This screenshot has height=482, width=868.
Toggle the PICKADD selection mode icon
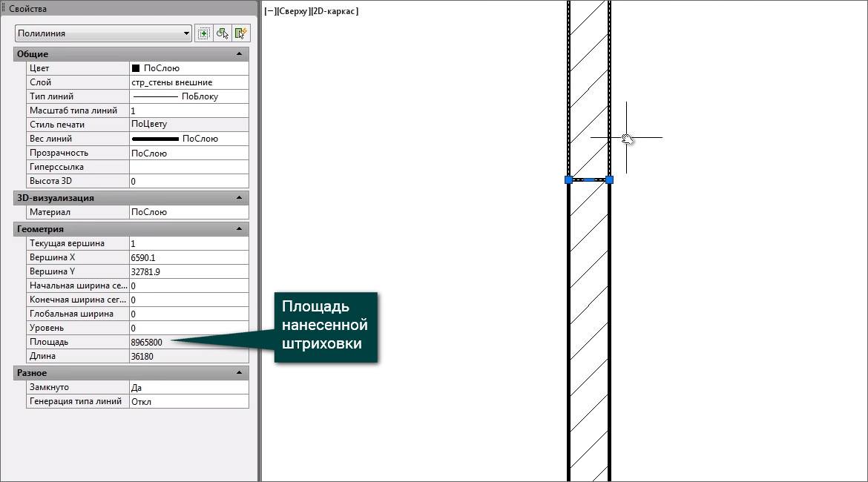point(203,33)
